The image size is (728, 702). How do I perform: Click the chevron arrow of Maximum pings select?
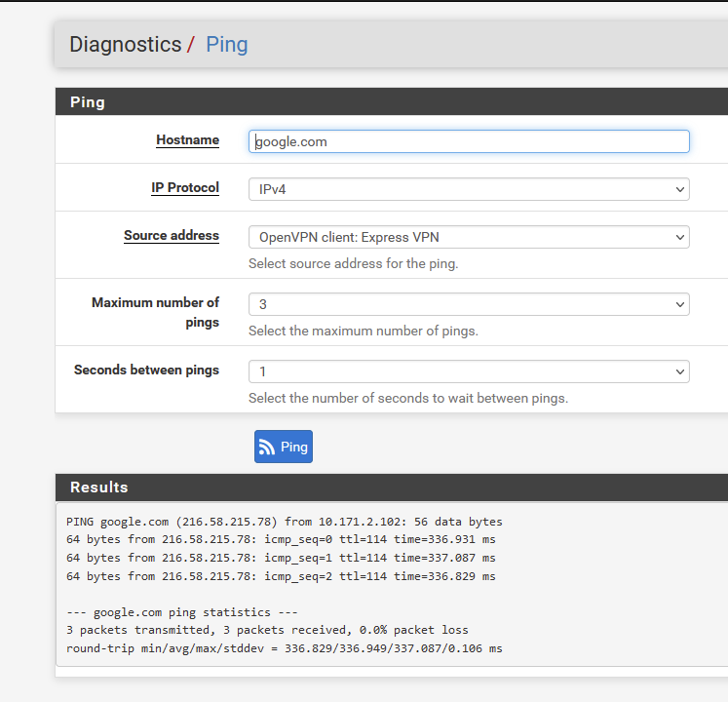pyautogui.click(x=679, y=305)
